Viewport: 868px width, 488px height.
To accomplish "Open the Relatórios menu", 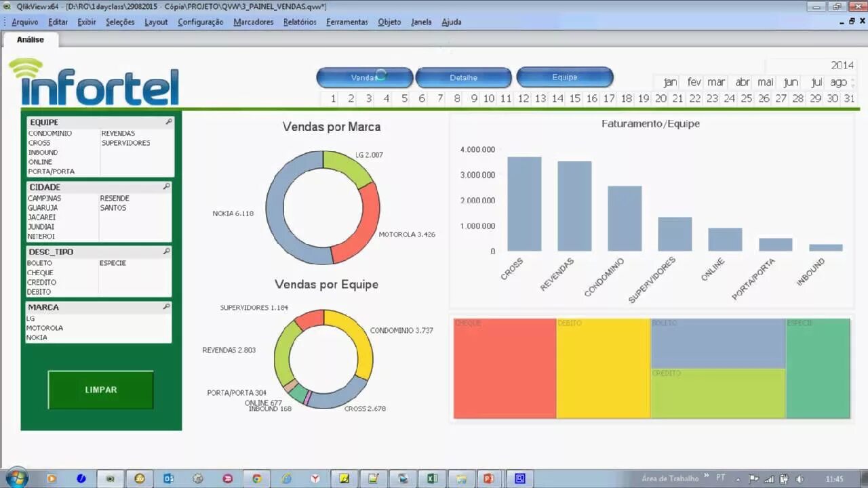I will (x=300, y=22).
